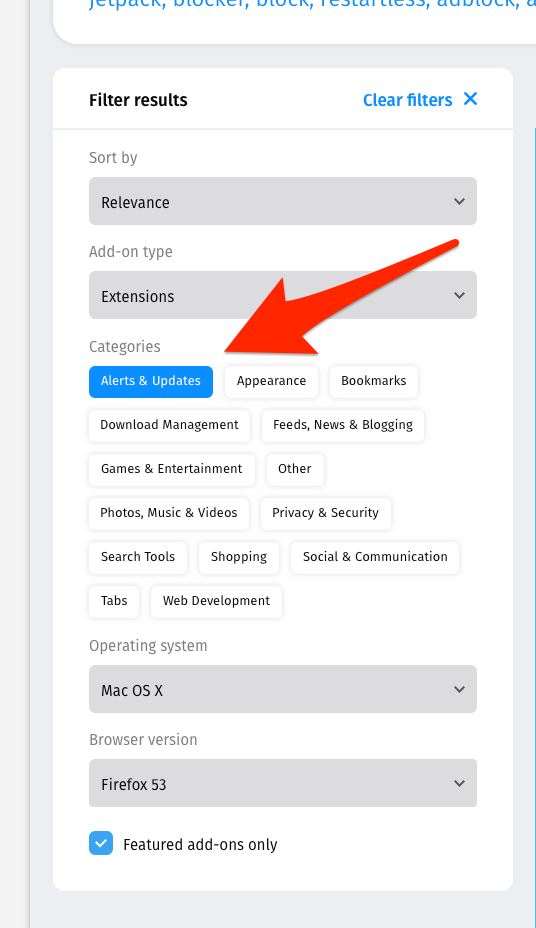Screen dimensions: 536x928
Task: Filter by Shopping category
Action: pyautogui.click(x=239, y=558)
